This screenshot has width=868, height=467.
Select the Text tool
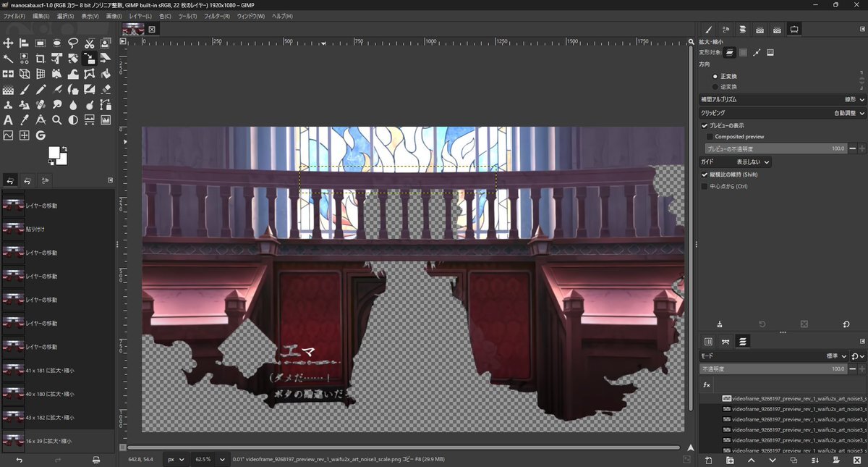8,120
